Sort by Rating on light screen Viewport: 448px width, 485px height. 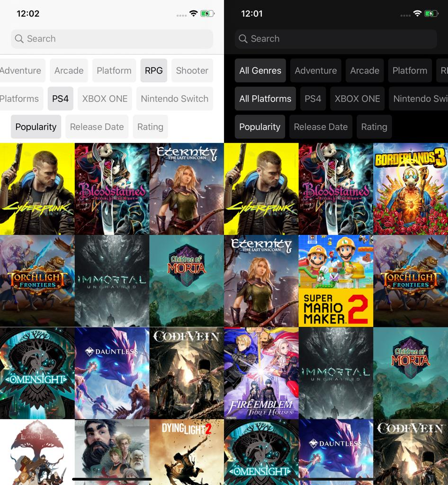150,127
